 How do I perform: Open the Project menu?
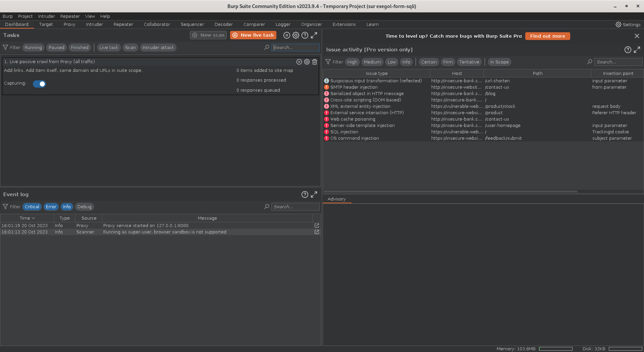point(25,16)
